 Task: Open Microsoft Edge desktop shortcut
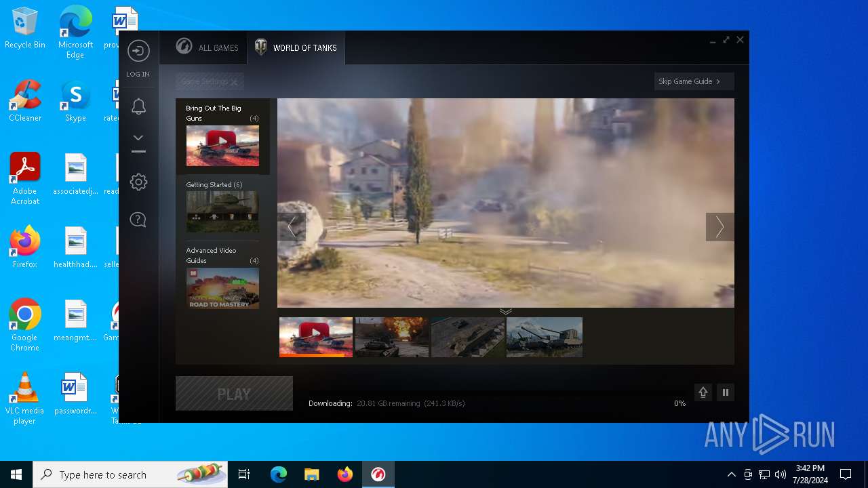tap(75, 32)
